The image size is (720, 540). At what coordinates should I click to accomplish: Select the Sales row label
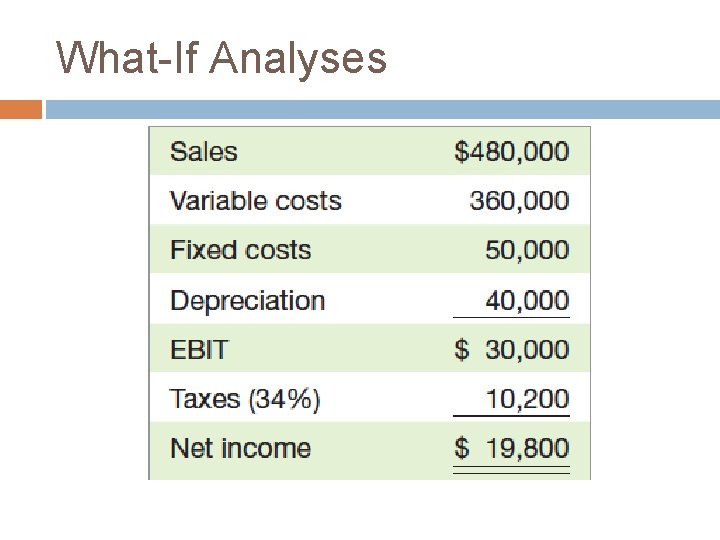204,152
